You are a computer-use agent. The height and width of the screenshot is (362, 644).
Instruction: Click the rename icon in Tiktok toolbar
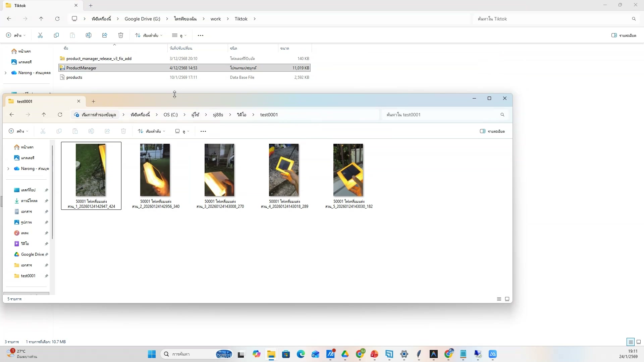[x=89, y=36]
